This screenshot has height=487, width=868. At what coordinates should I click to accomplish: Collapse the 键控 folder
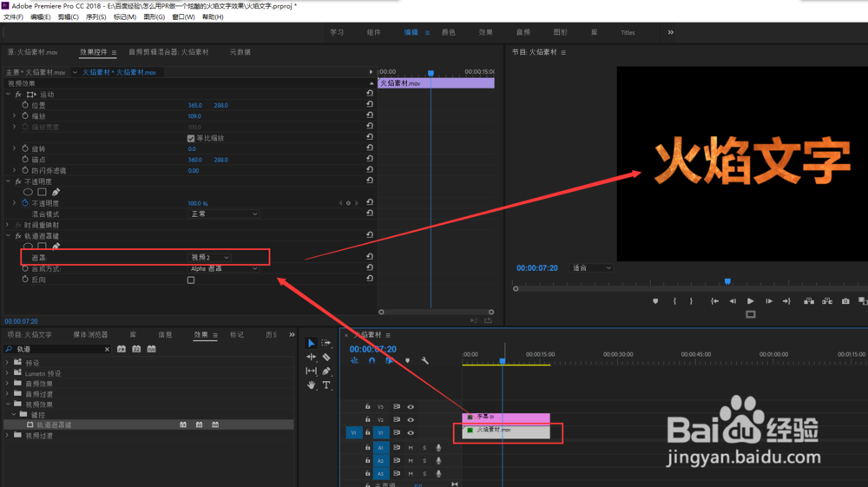tap(14, 414)
